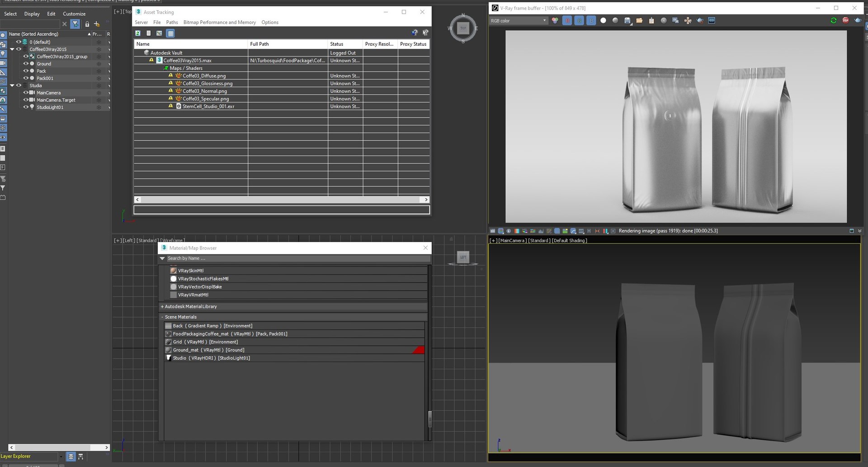Viewport: 868px width, 467px height.
Task: Open the Customize menu in scene explorer
Action: pos(74,14)
